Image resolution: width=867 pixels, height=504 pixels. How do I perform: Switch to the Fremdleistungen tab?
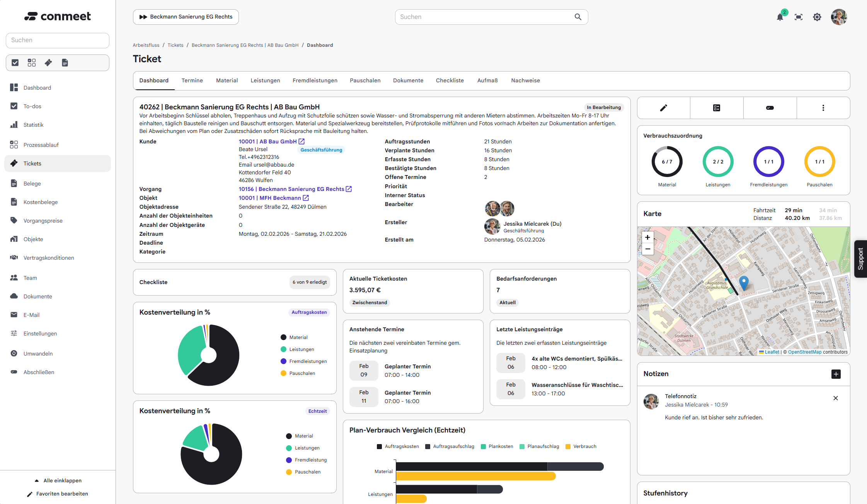tap(315, 80)
